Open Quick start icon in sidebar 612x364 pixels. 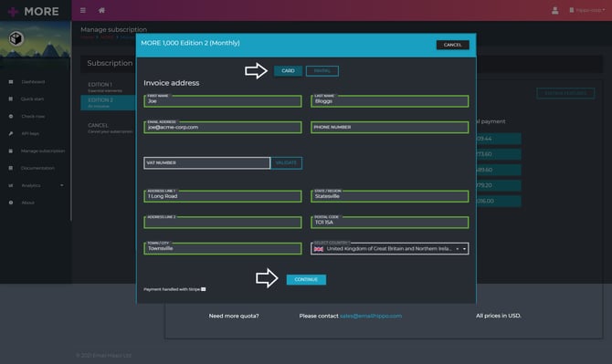pyautogui.click(x=11, y=99)
